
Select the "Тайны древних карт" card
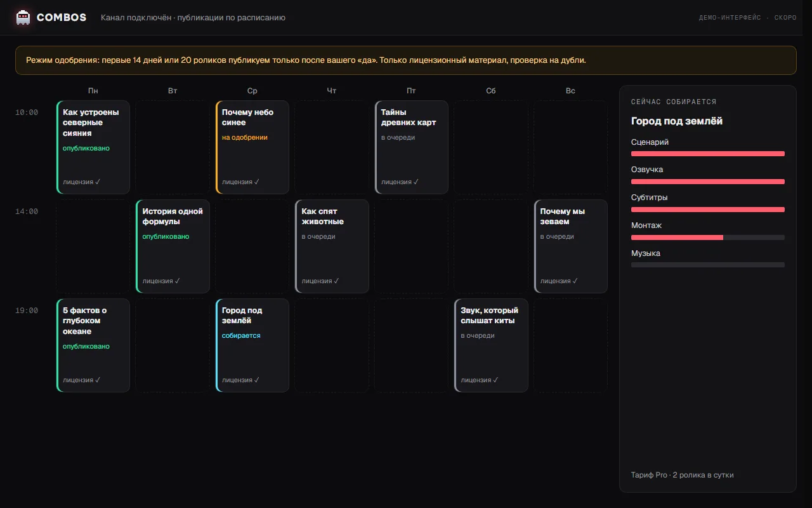[x=412, y=147]
